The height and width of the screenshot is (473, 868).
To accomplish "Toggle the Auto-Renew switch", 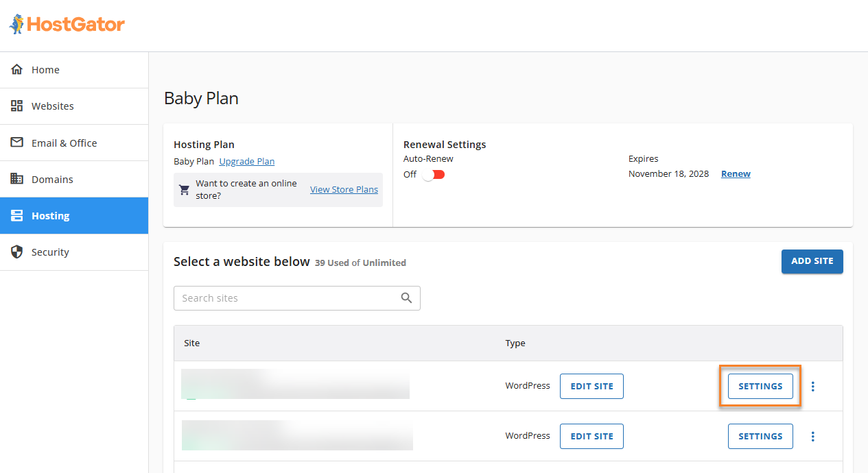I will 434,175.
